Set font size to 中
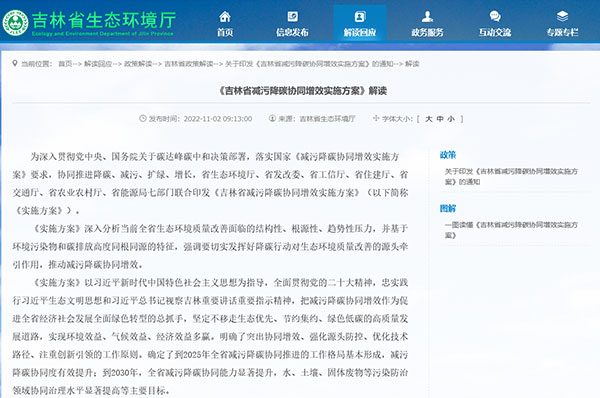The height and width of the screenshot is (398, 600). click(x=440, y=119)
